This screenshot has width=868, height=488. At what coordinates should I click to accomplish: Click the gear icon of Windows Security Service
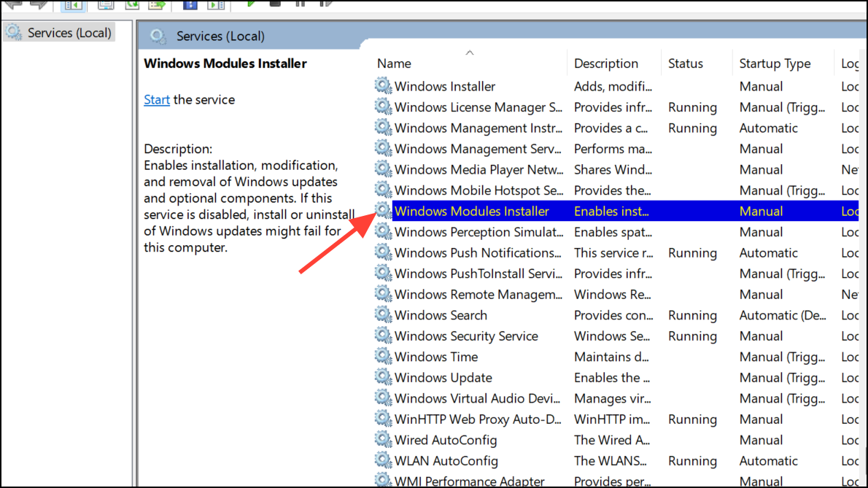click(383, 336)
